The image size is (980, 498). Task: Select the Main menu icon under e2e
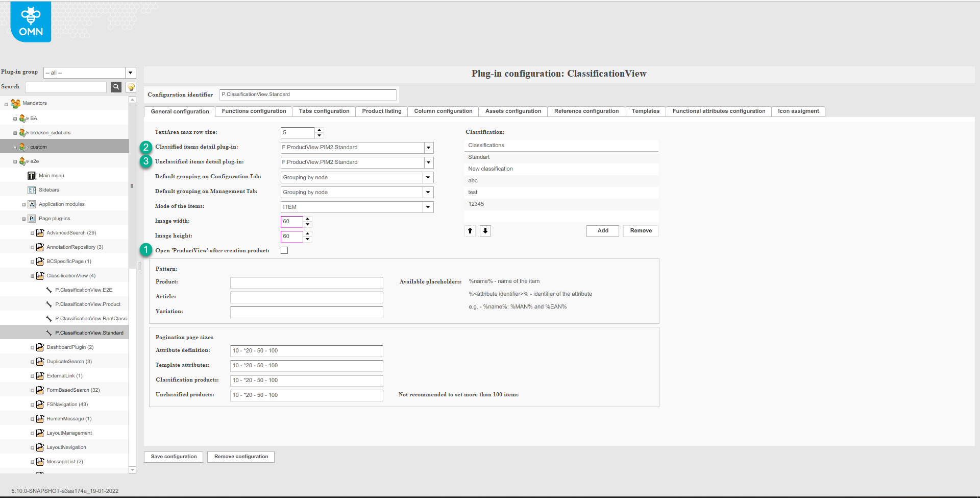coord(32,175)
